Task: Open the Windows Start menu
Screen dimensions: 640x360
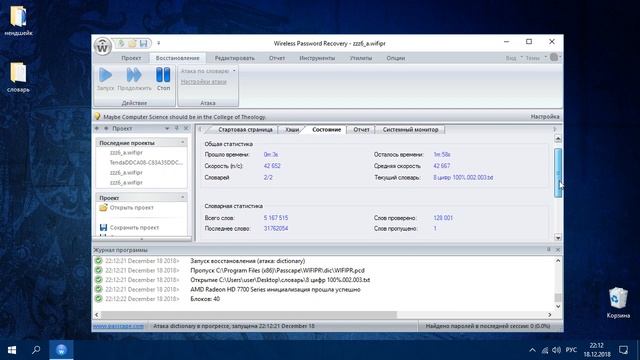Action: click(x=12, y=350)
